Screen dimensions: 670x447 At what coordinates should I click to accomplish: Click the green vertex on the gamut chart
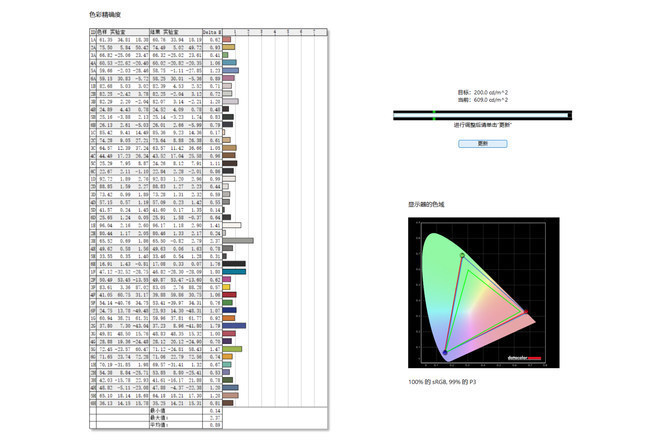[462, 257]
